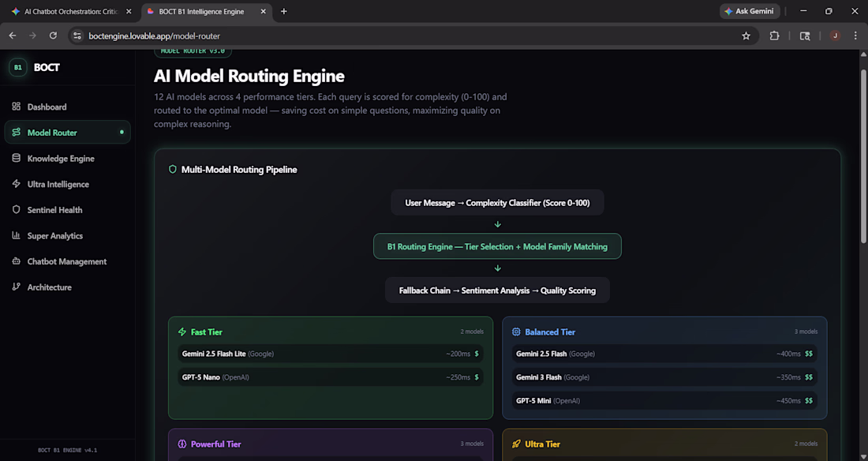Viewport: 868px width, 461px height.
Task: Click the Fast Tier heading
Action: pyautogui.click(x=207, y=332)
